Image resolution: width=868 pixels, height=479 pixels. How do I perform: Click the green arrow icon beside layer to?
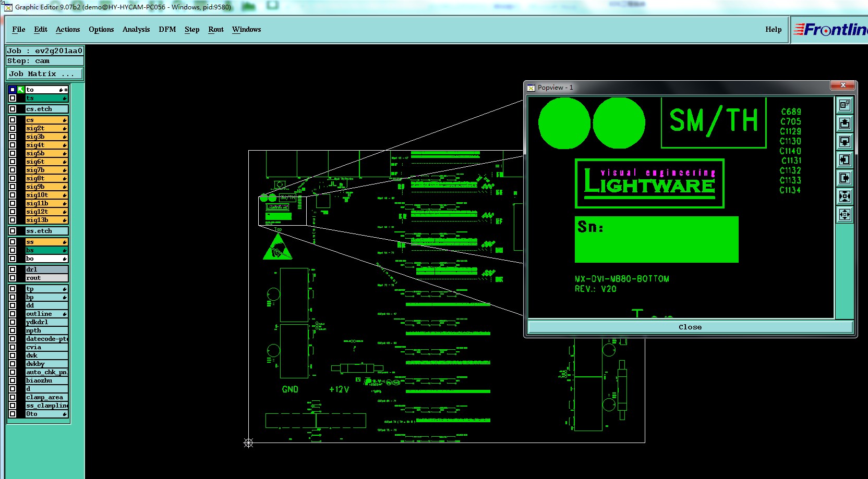pyautogui.click(x=21, y=90)
